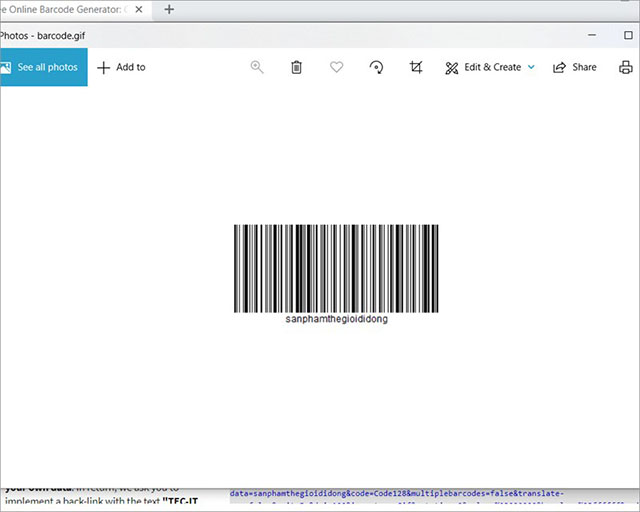Zoom in with the magnifier icon
Screen dimensions: 640x512
point(257,67)
